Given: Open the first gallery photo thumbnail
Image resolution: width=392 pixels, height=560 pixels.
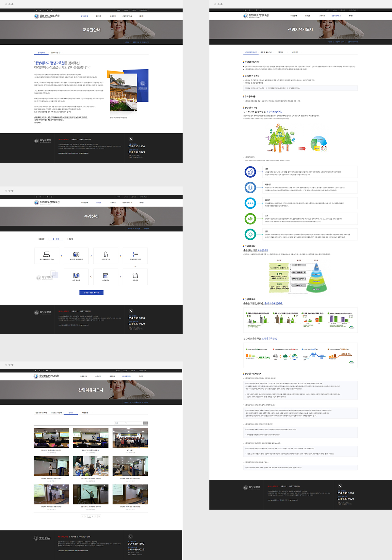Looking at the screenshot, I should 51,438.
